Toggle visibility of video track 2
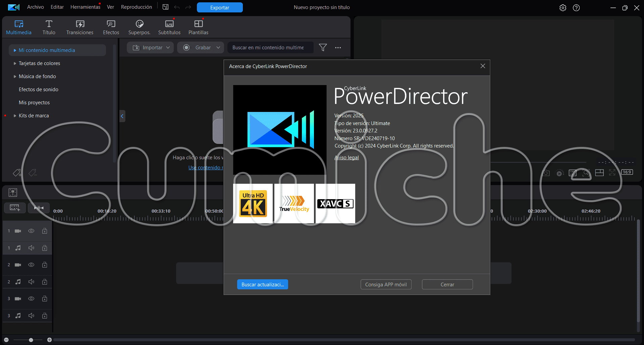The height and width of the screenshot is (345, 644). pyautogui.click(x=31, y=265)
